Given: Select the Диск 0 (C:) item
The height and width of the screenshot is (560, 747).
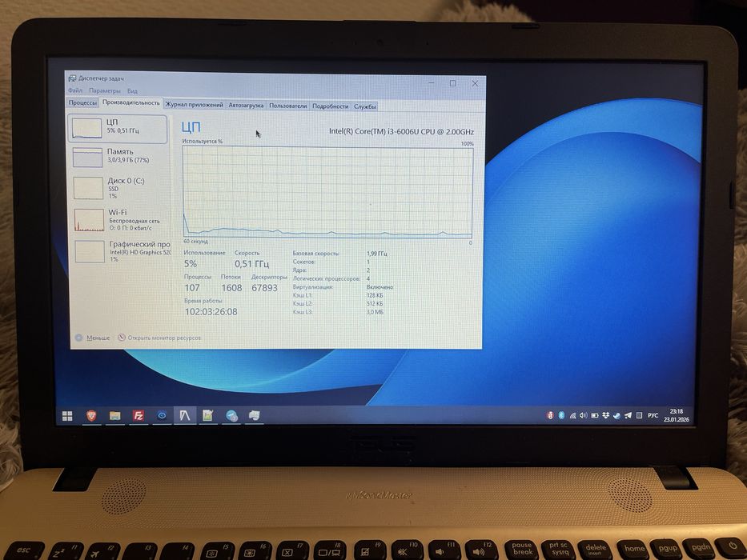Looking at the screenshot, I should click(x=119, y=188).
